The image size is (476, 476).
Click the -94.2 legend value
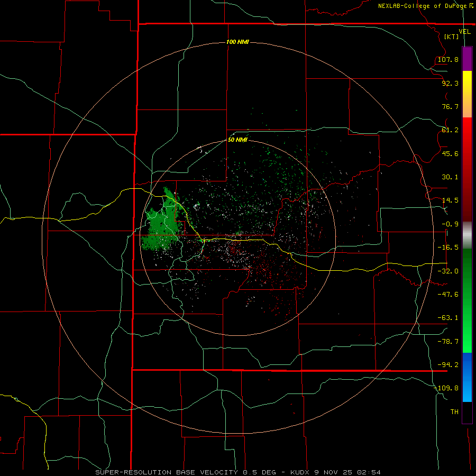tap(448, 365)
